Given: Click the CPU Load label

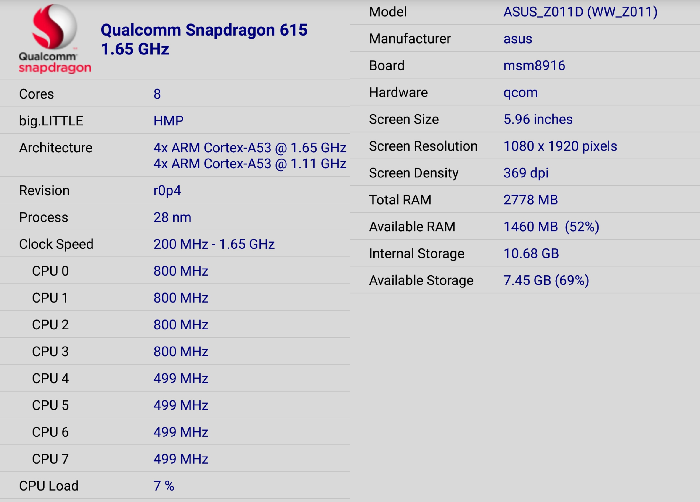Looking at the screenshot, I should click(49, 486).
